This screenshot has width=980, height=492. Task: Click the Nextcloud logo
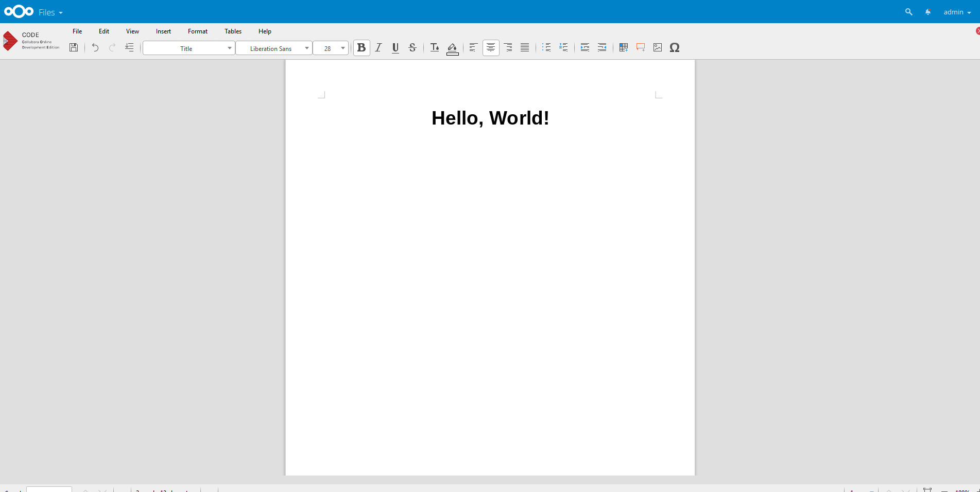tap(19, 11)
